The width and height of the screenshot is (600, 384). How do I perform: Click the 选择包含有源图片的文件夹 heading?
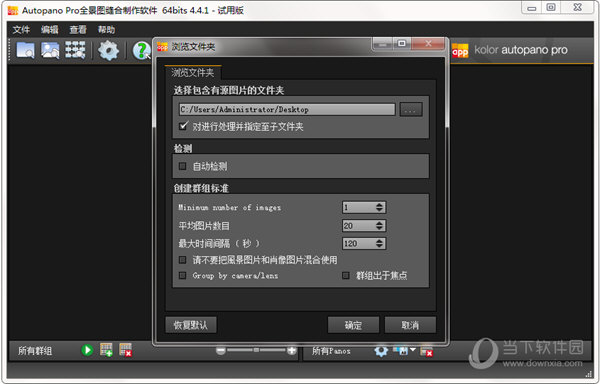tap(229, 90)
